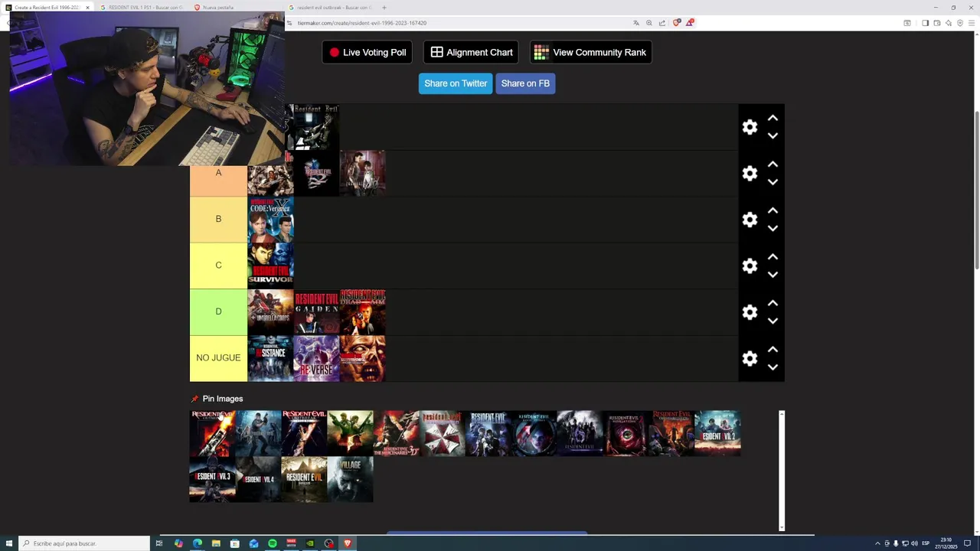Viewport: 980px width, 551px height.
Task: Open settings gear for A tier row
Action: pos(750,174)
